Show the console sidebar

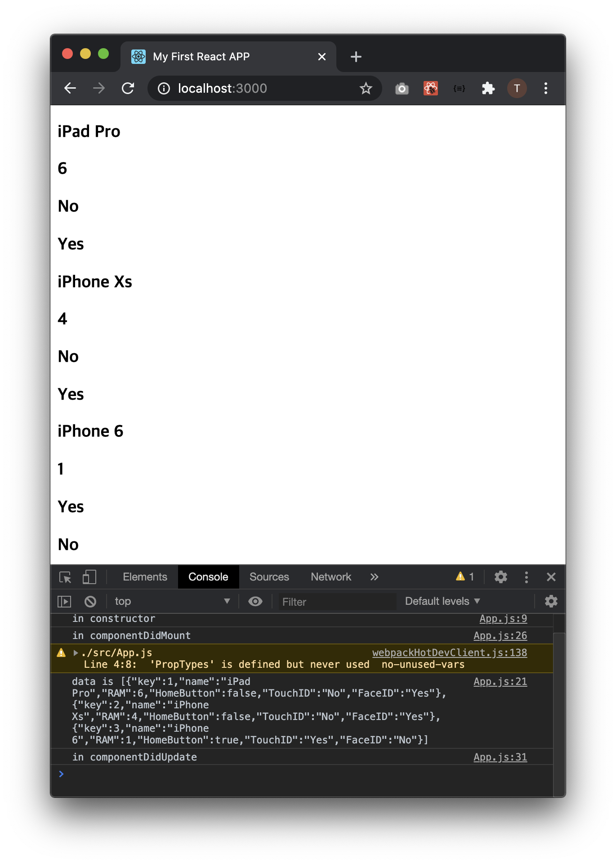(64, 601)
